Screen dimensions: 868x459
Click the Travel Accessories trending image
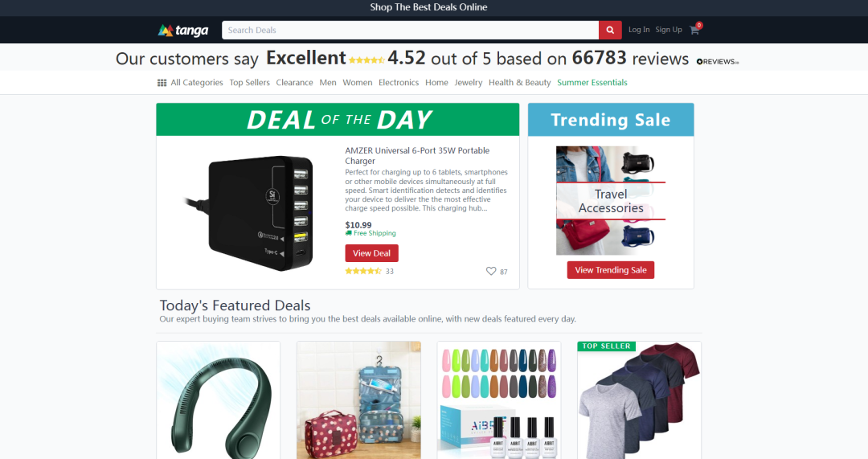tap(611, 200)
